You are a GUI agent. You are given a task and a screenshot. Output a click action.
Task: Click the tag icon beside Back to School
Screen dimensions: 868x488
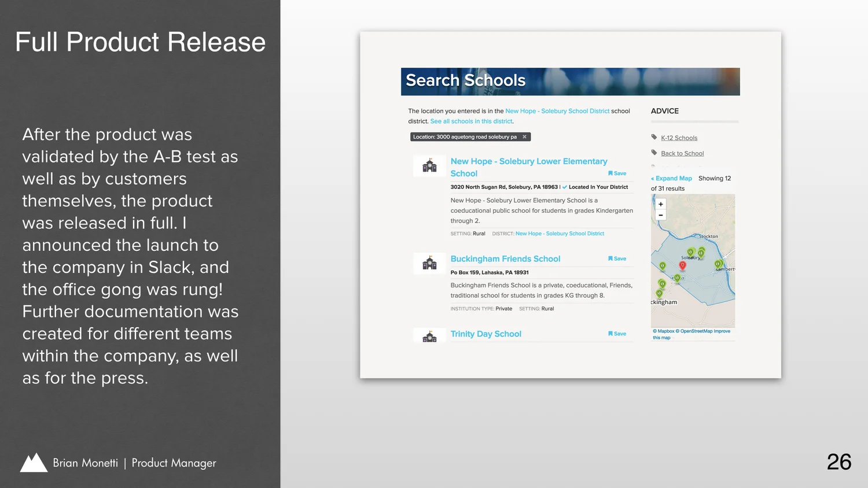pos(654,153)
